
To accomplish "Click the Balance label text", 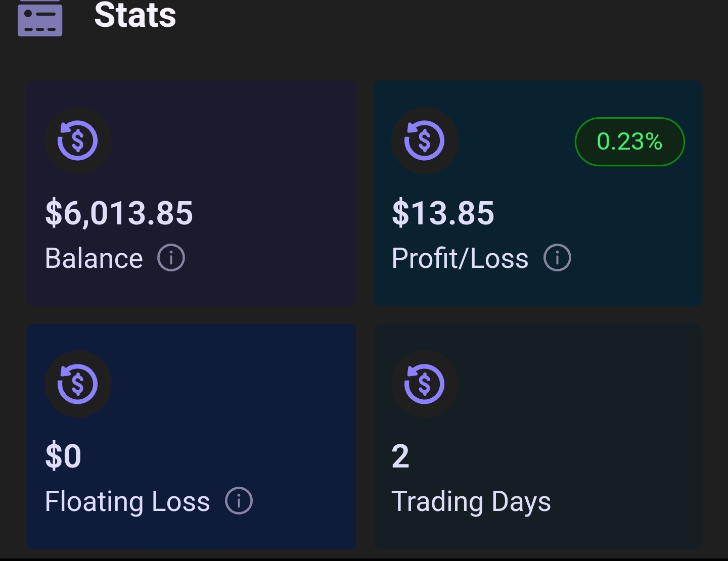I will point(94,258).
